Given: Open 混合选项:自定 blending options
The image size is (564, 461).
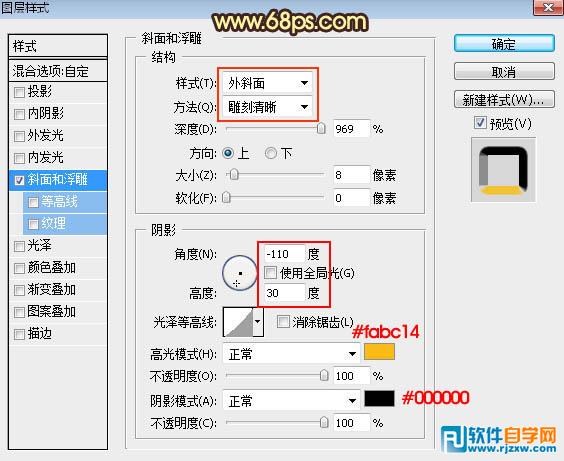Looking at the screenshot, I should click(x=58, y=71).
